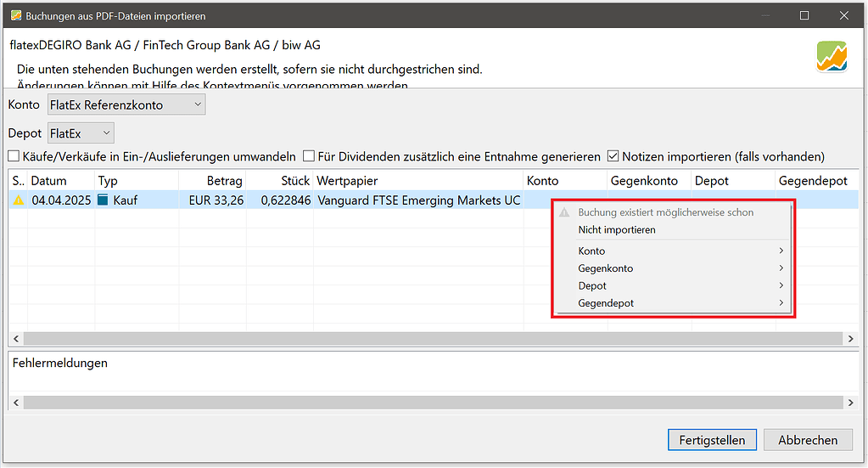Open the Depot dropdown FlatEx
868x468 pixels.
[81, 133]
